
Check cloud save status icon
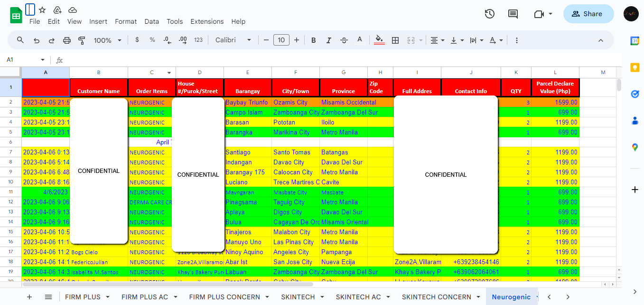coord(73,10)
